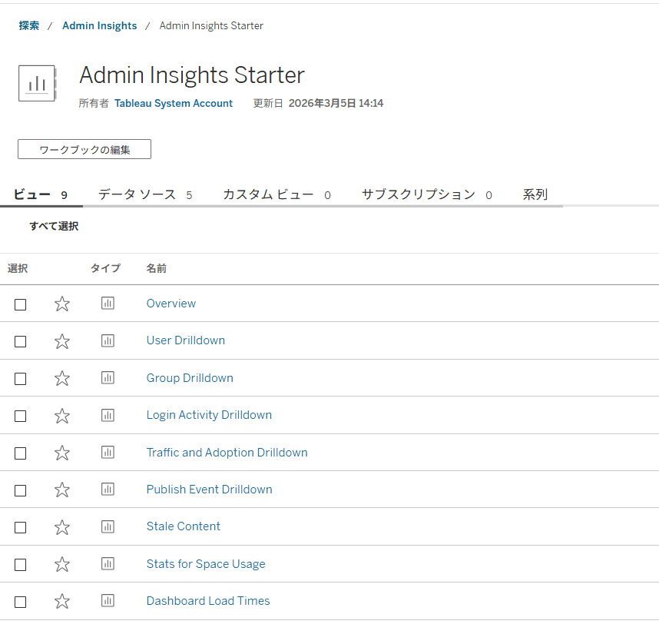This screenshot has height=644, width=659.
Task: Open the User Drilldown view
Action: point(185,340)
